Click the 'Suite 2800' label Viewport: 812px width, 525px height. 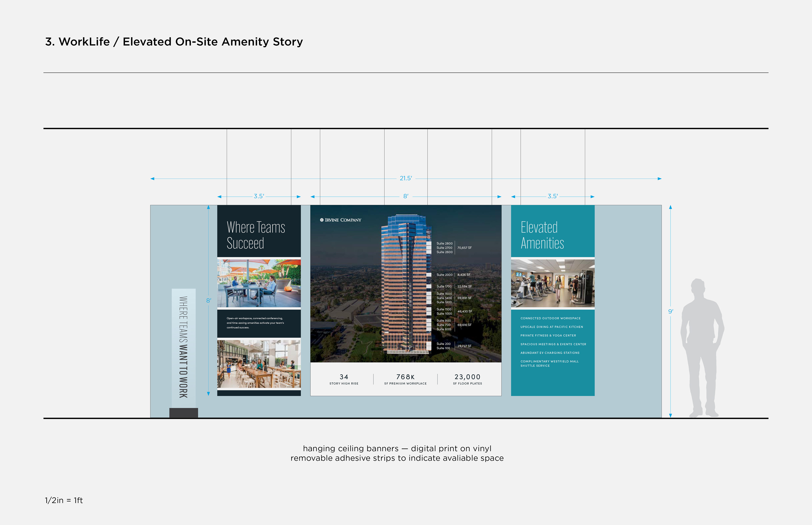click(x=444, y=243)
